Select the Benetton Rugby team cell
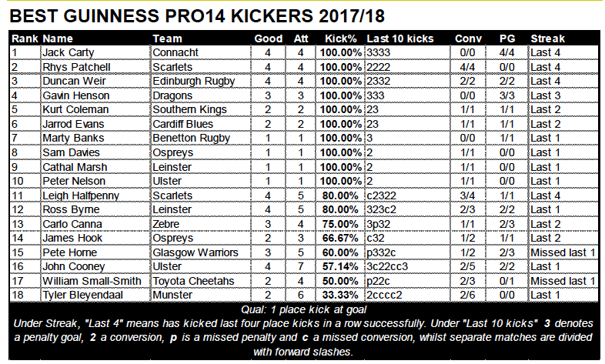The height and width of the screenshot is (364, 605). pos(201,138)
